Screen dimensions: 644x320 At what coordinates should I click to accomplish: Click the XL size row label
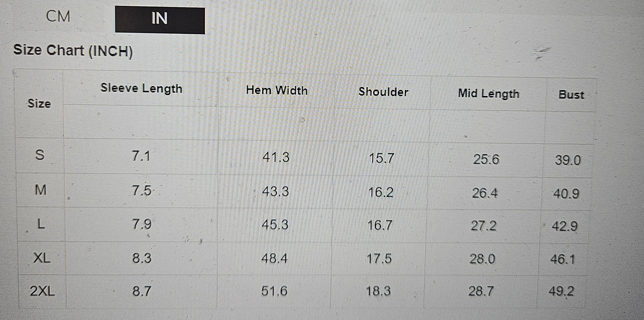[42, 258]
